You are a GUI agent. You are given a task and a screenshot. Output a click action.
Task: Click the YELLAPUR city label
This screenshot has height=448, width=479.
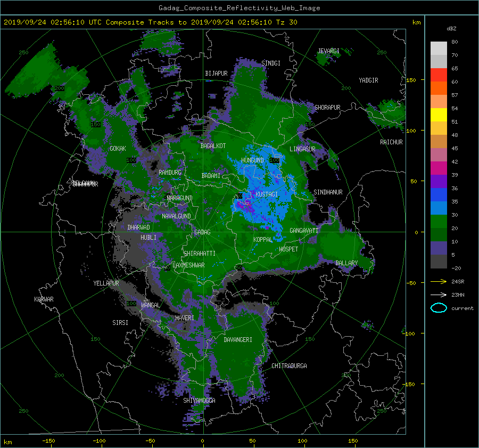pyautogui.click(x=106, y=283)
